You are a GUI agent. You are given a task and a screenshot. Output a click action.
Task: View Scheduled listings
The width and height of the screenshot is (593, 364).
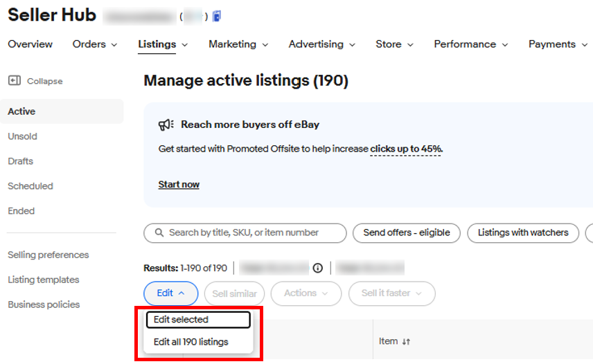click(x=30, y=186)
